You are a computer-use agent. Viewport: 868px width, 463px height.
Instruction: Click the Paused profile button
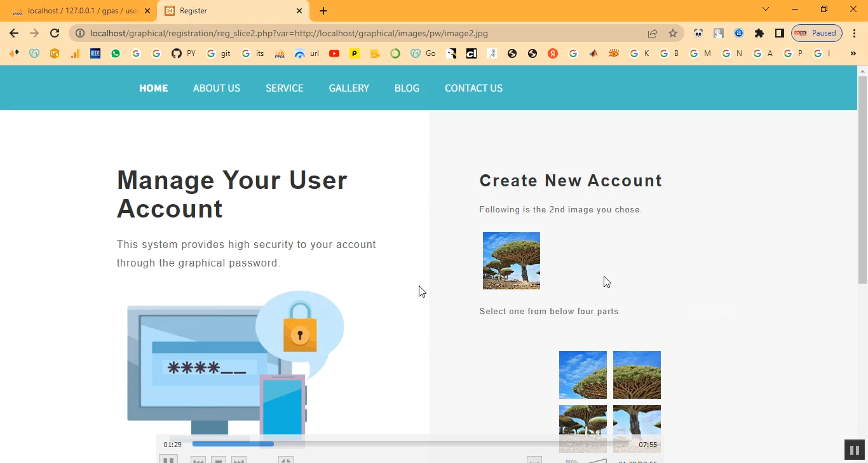817,33
